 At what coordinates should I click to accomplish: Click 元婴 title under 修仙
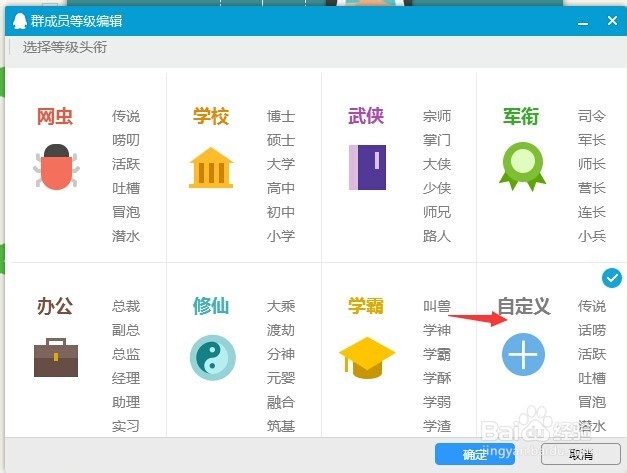click(281, 378)
